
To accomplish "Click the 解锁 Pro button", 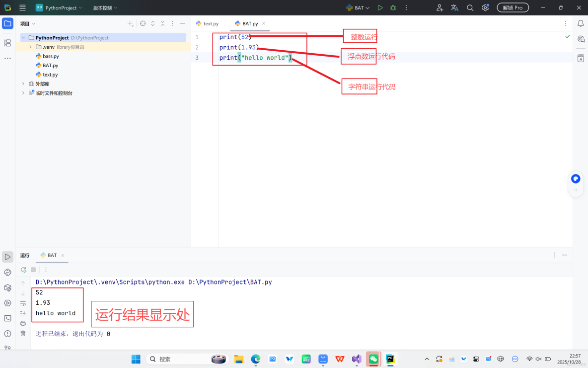I will pyautogui.click(x=513, y=7).
